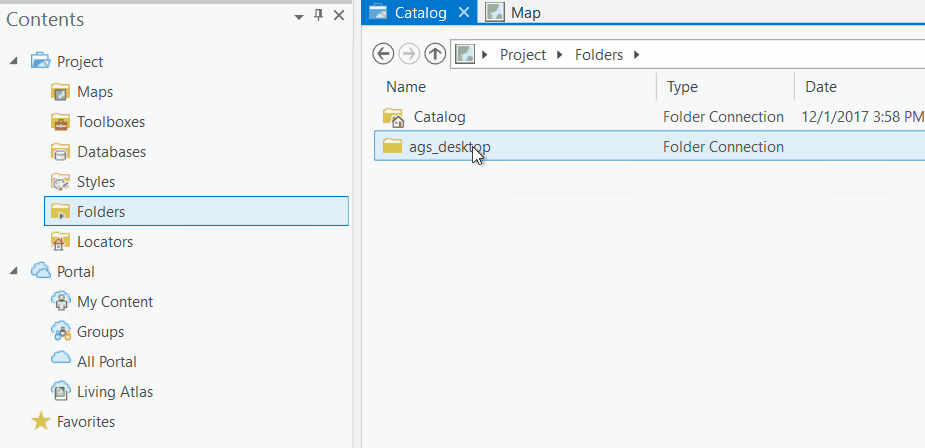
Task: Open My Content in Portal
Action: coord(60,302)
